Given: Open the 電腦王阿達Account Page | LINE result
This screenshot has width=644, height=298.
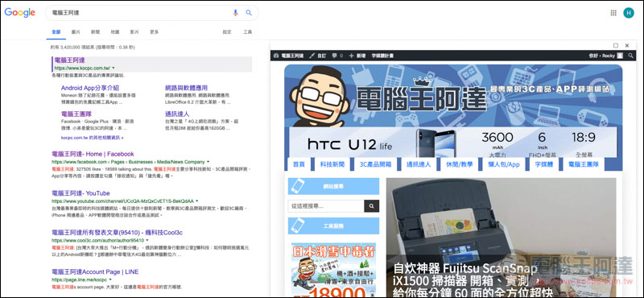Looking at the screenshot, I should (x=95, y=271).
